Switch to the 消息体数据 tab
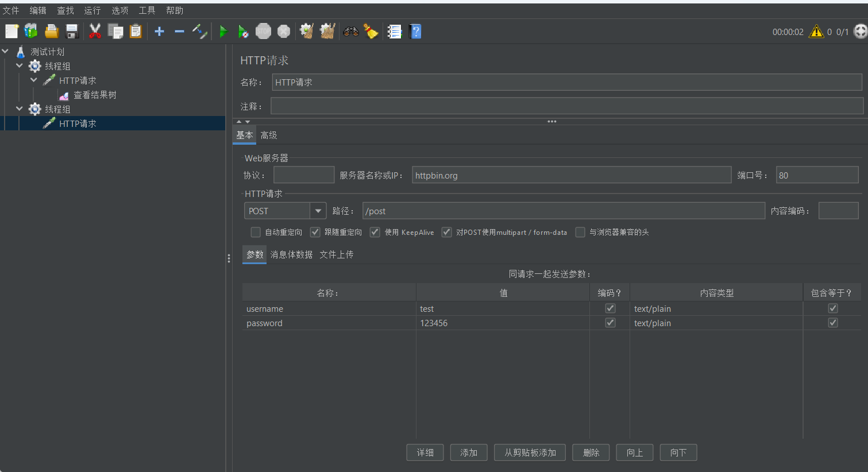868x472 pixels. coord(291,254)
